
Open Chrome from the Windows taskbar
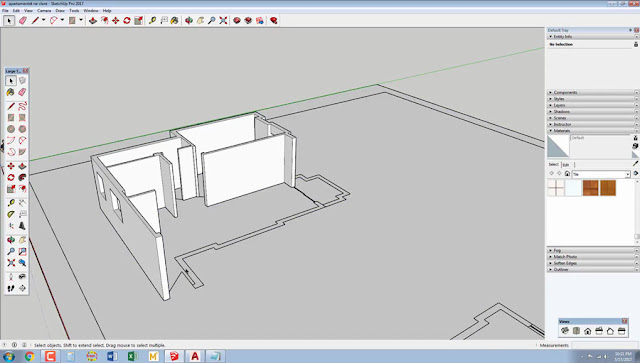coord(29,356)
